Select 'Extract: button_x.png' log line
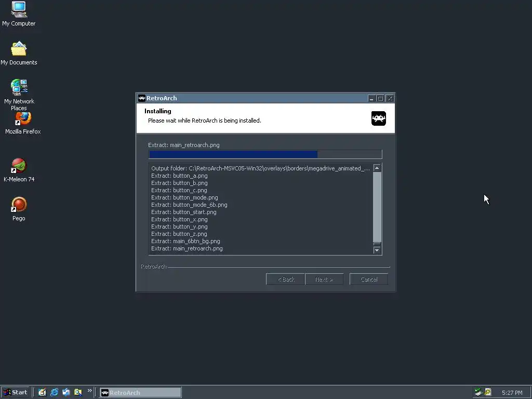This screenshot has height=399, width=532. pyautogui.click(x=179, y=220)
